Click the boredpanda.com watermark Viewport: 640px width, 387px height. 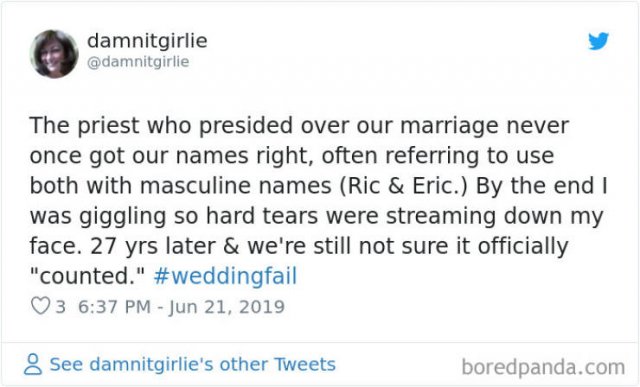pos(543,367)
